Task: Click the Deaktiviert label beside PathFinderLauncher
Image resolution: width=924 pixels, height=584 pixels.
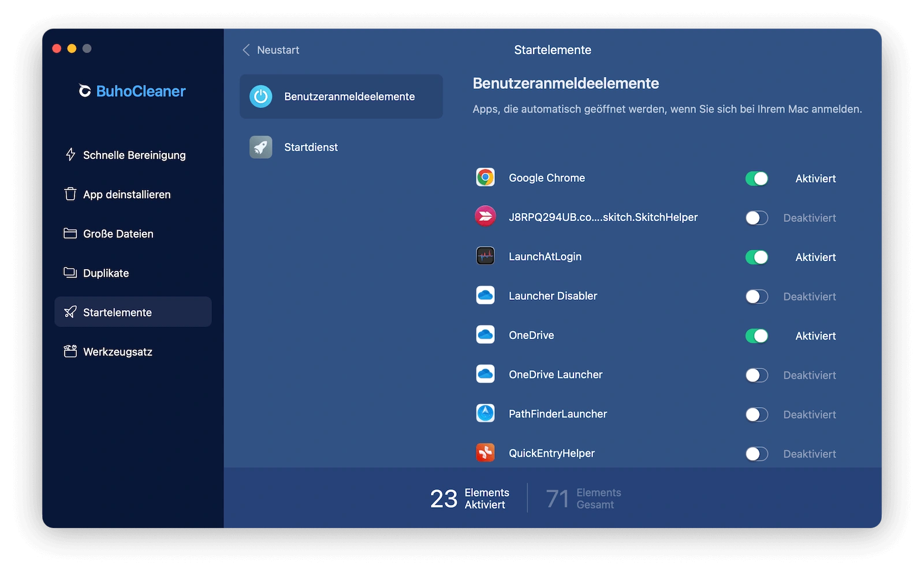Action: coord(810,414)
